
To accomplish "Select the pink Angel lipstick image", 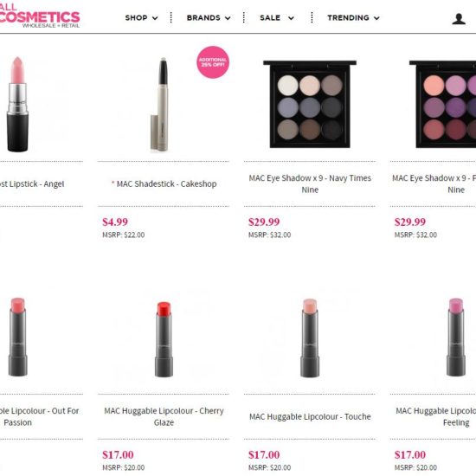I will click(x=17, y=104).
